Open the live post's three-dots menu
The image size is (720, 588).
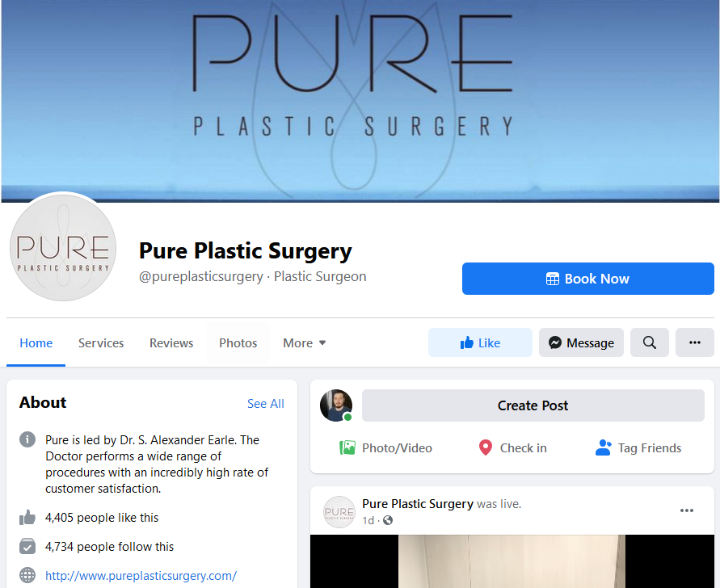pos(687,510)
